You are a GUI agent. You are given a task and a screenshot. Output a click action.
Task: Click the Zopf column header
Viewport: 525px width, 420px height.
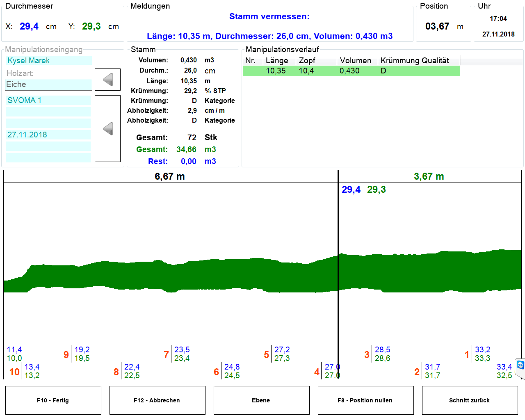click(307, 61)
